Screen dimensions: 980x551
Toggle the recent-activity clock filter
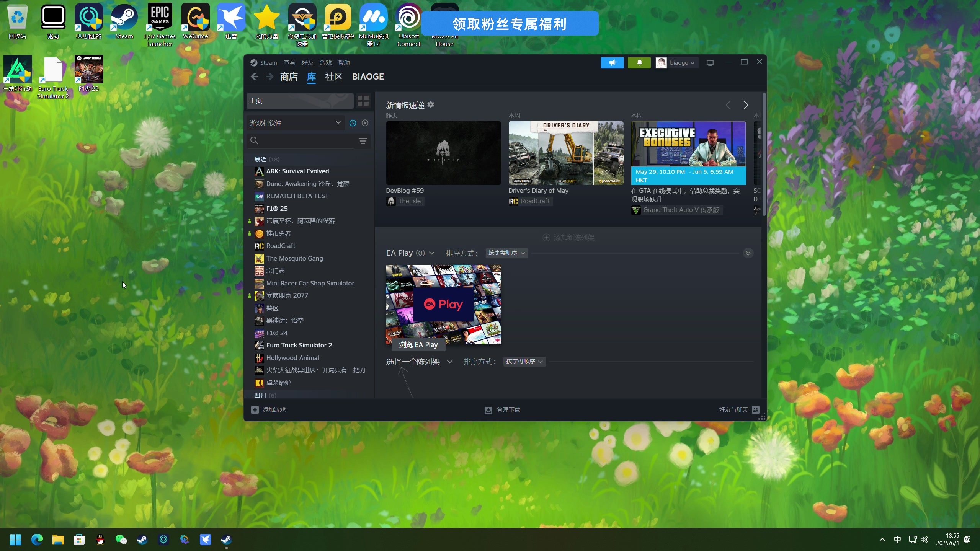point(353,123)
